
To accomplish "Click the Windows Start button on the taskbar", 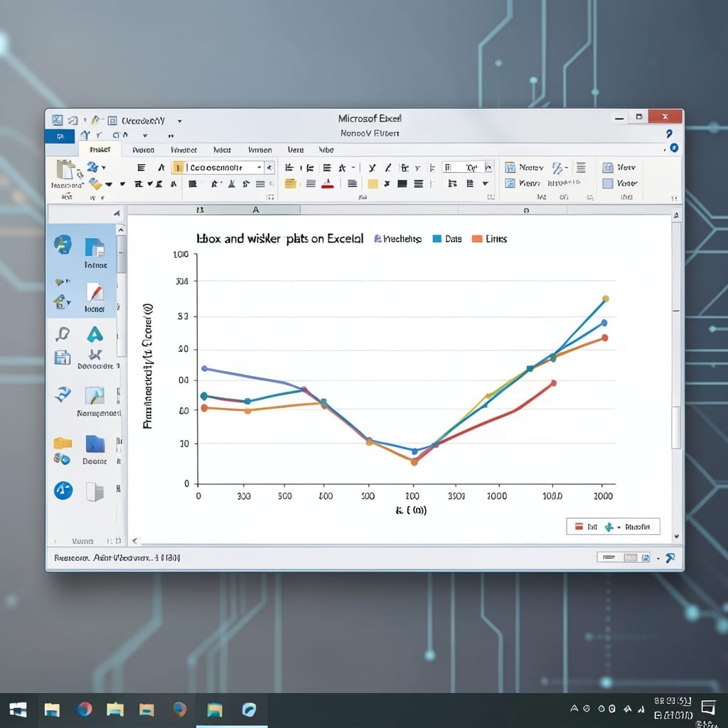I will pos(18,710).
